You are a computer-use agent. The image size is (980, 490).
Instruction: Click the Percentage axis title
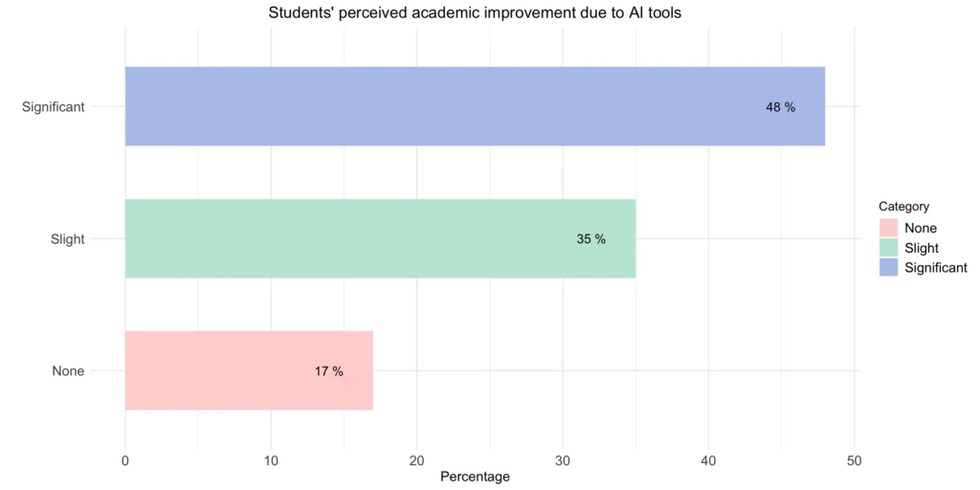point(475,477)
